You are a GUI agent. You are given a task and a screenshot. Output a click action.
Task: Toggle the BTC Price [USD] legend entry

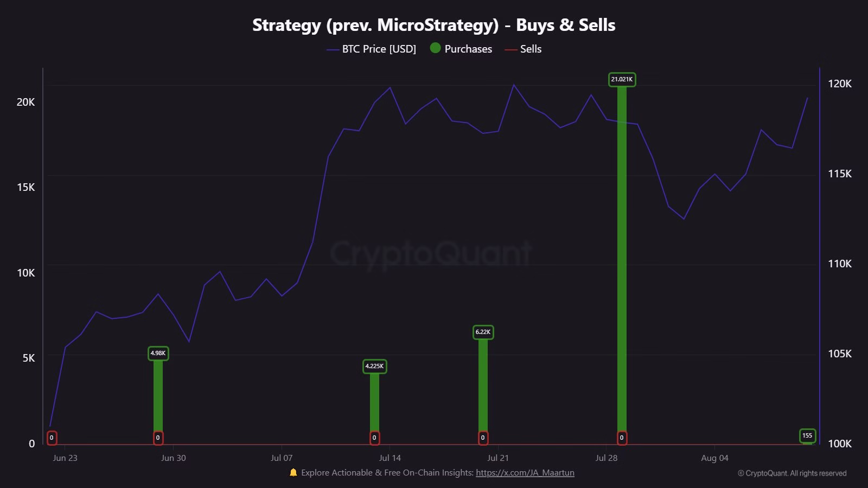coord(371,49)
